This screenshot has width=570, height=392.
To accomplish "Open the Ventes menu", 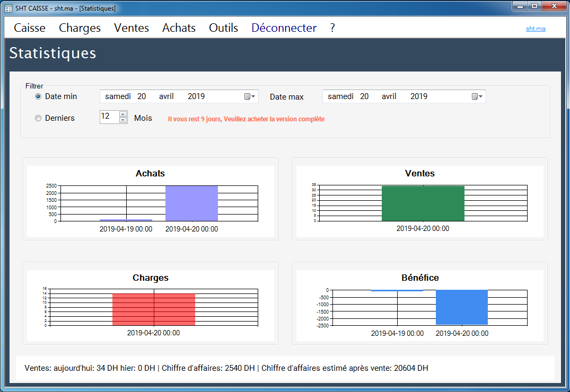I will 131,28.
